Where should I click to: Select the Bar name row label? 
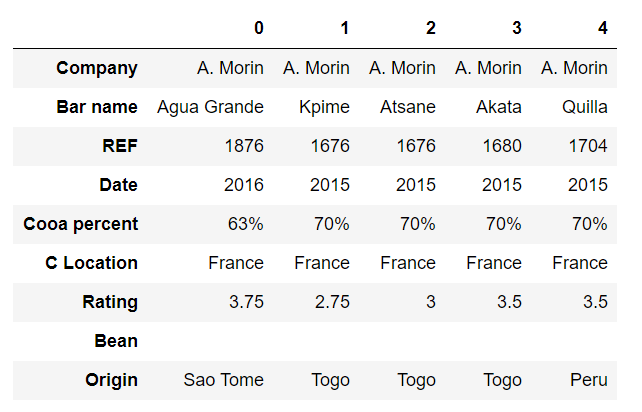coord(96,107)
